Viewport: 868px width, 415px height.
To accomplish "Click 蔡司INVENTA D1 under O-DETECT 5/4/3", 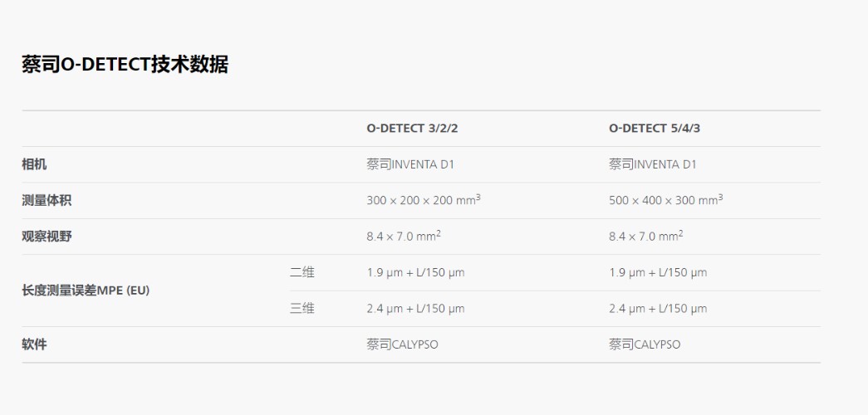I will click(x=653, y=164).
